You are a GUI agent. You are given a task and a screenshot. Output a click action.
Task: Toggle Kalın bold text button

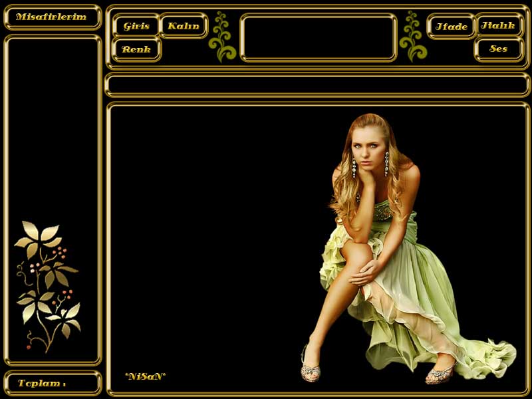(184, 26)
